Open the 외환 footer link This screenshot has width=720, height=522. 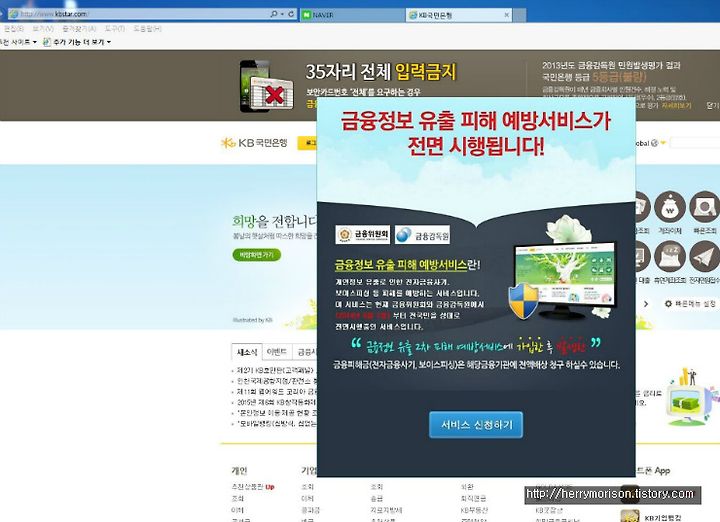coord(467,487)
